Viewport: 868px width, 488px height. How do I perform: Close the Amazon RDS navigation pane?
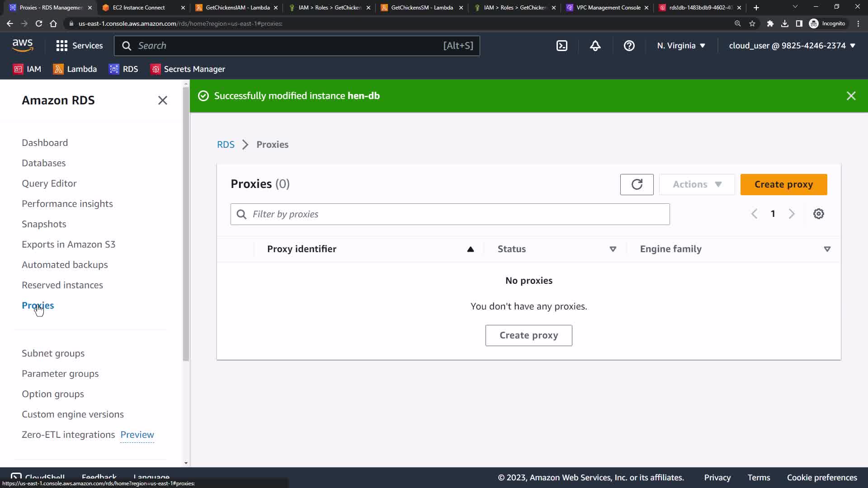pyautogui.click(x=162, y=100)
